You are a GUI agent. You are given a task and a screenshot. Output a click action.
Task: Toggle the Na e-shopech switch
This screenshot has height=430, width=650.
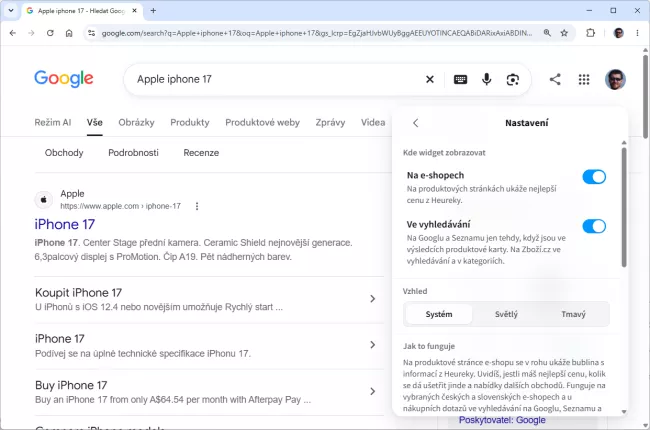594,177
